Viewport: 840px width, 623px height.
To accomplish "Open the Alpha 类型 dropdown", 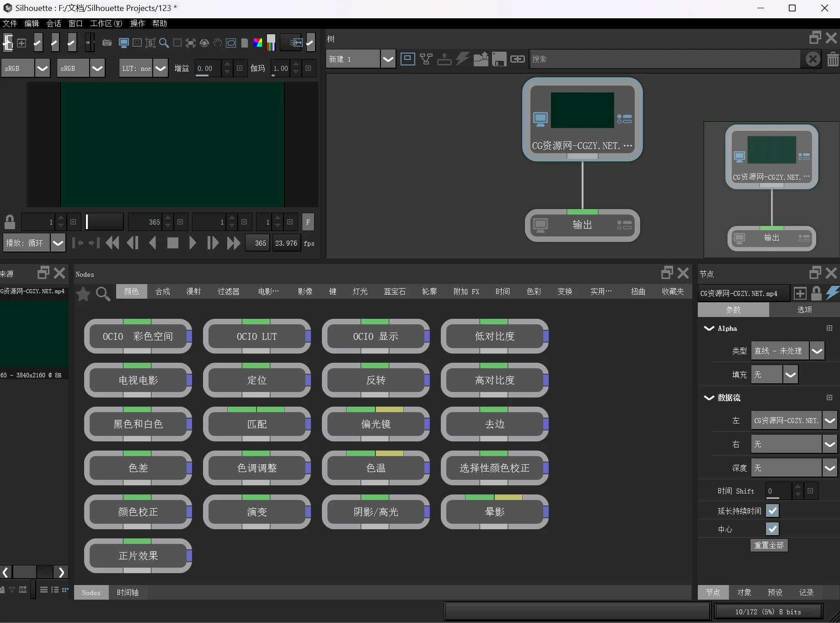I will pyautogui.click(x=817, y=351).
